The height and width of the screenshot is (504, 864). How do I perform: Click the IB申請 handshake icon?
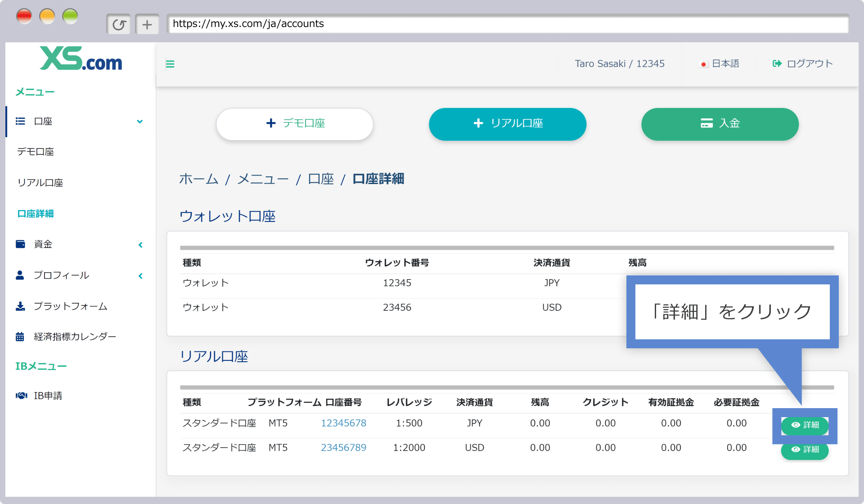tap(21, 396)
